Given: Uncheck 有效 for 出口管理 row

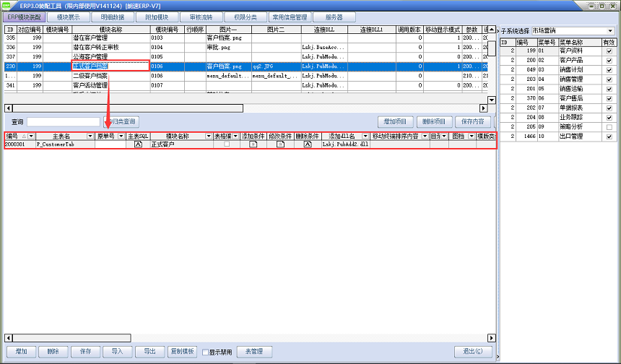Looking at the screenshot, I should pos(609,136).
